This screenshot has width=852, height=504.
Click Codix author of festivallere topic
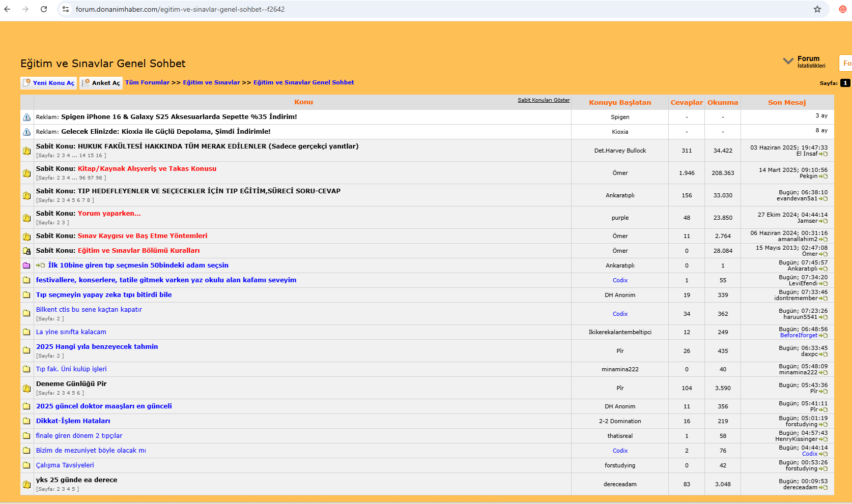pyautogui.click(x=620, y=280)
